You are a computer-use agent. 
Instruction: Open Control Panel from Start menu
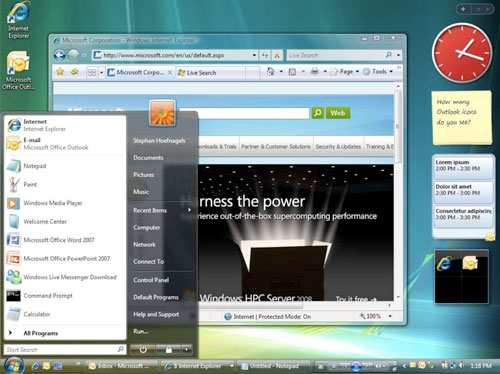pyautogui.click(x=151, y=280)
